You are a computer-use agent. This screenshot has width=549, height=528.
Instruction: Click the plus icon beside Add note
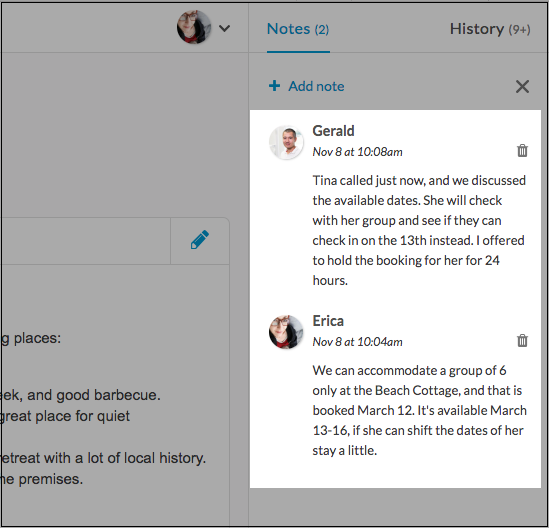point(274,86)
